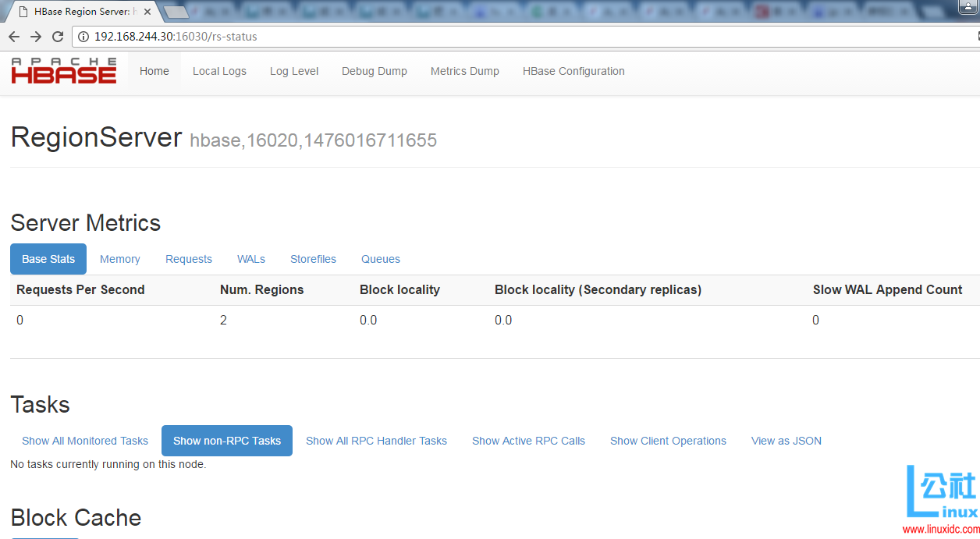Image resolution: width=980 pixels, height=539 pixels.
Task: Open the Local Logs menu item
Action: click(219, 71)
